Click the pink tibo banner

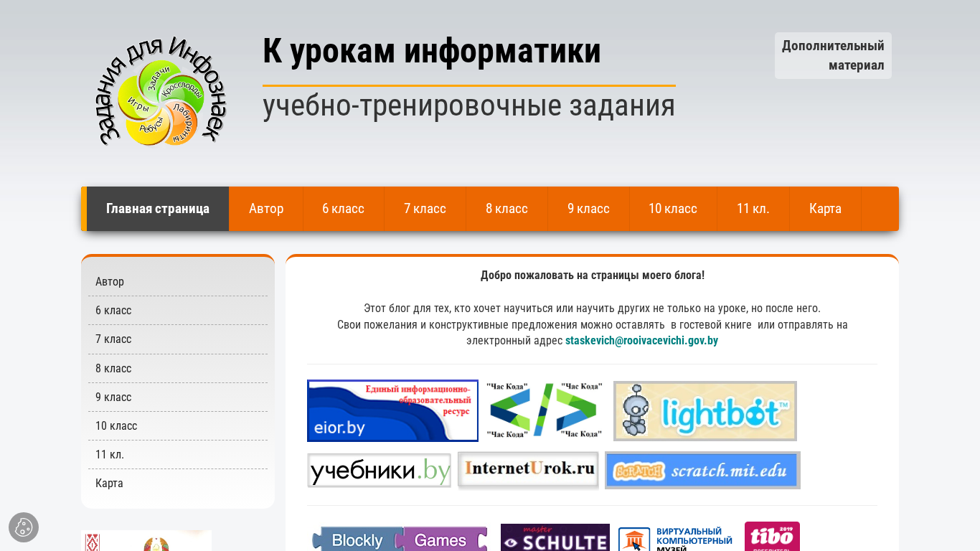click(x=772, y=537)
